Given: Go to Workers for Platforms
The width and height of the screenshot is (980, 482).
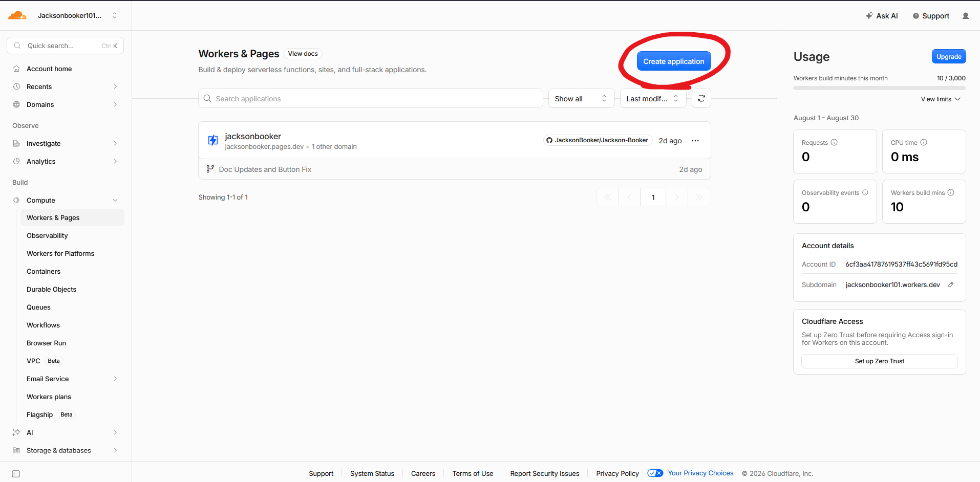Looking at the screenshot, I should (x=60, y=253).
